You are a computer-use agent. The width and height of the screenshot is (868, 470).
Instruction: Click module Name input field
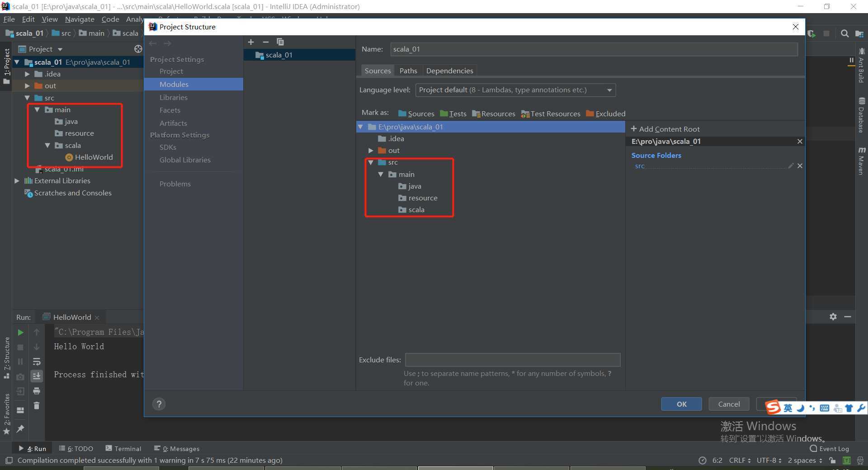(594, 49)
